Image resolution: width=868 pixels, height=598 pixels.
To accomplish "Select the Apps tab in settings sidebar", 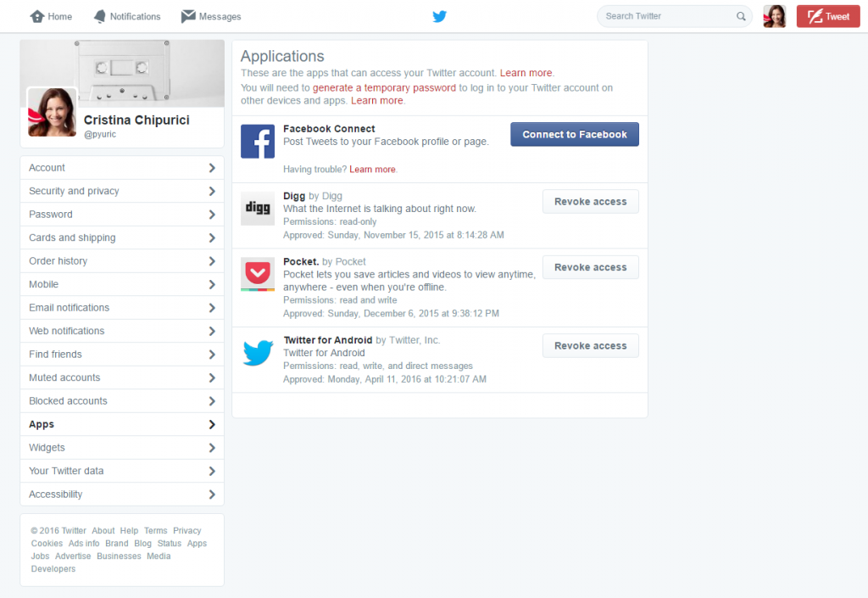I will pyautogui.click(x=122, y=424).
